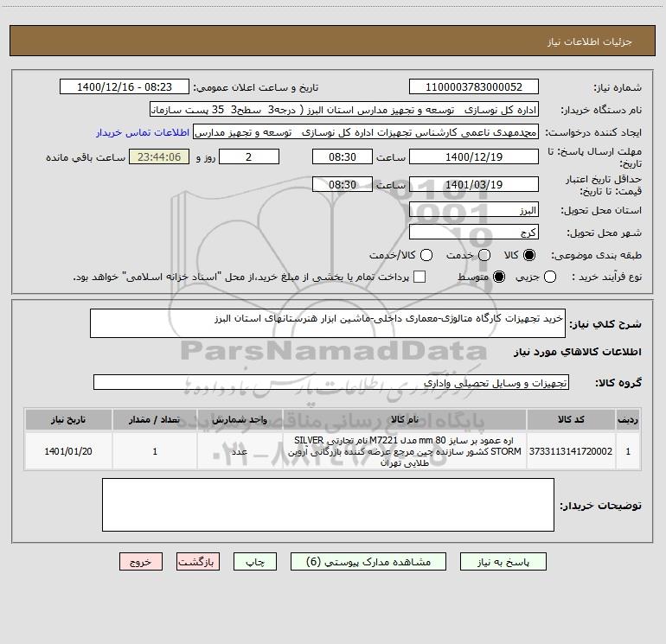
Task: Click the اطلاعات کالاهای مورد نیاز heading
Action: pos(577,352)
